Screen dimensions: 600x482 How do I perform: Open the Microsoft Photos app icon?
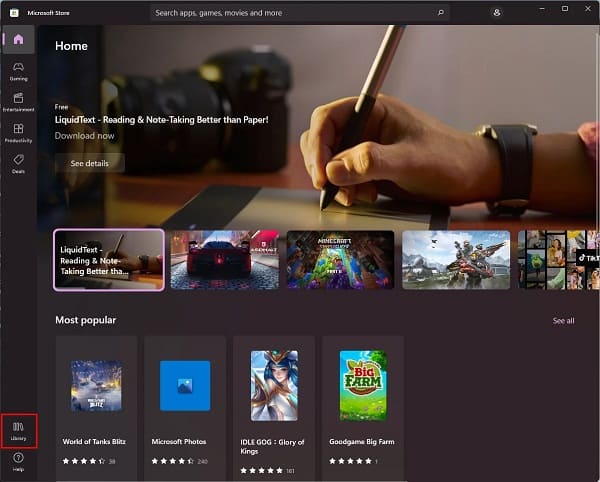(x=185, y=386)
